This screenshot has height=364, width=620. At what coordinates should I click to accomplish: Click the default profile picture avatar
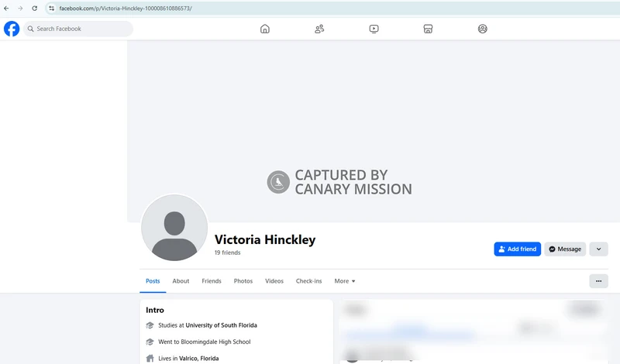pyautogui.click(x=174, y=228)
